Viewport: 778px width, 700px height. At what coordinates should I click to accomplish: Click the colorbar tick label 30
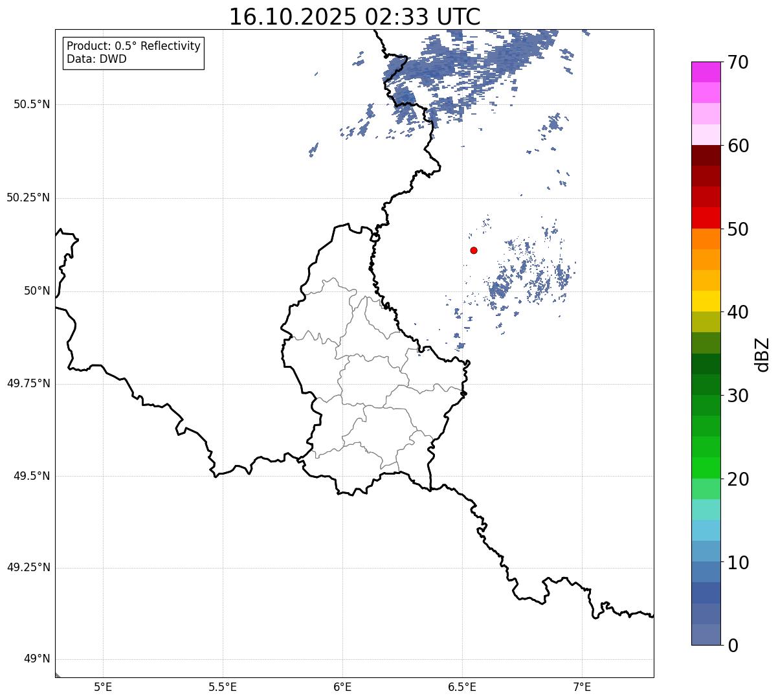pyautogui.click(x=738, y=396)
